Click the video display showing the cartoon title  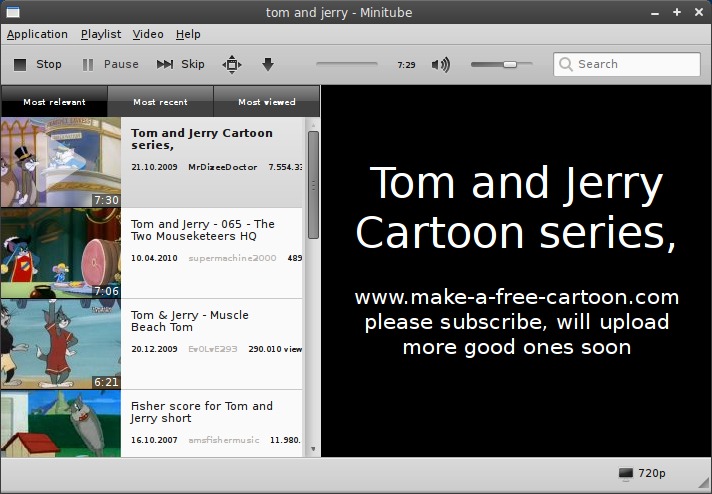pos(516,271)
